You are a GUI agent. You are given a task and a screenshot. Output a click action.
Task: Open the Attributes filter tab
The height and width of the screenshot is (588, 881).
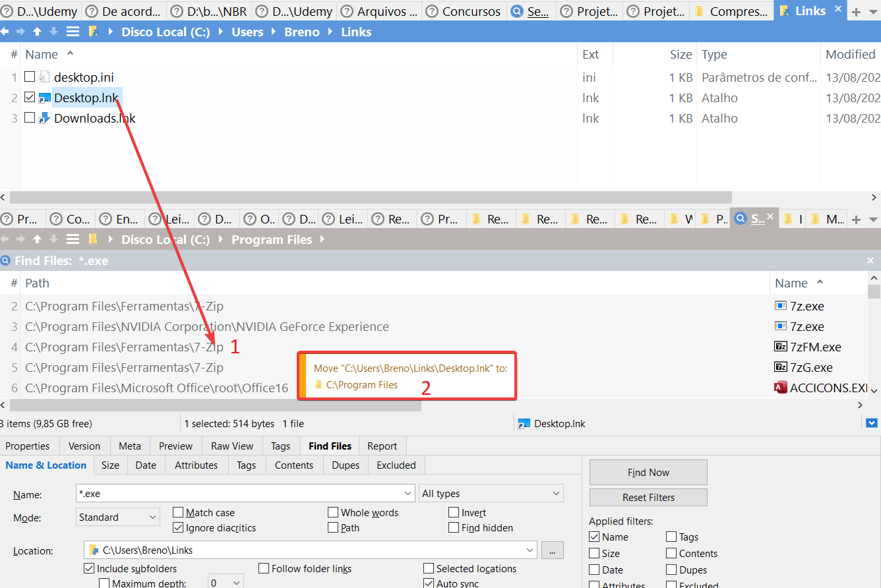(196, 465)
